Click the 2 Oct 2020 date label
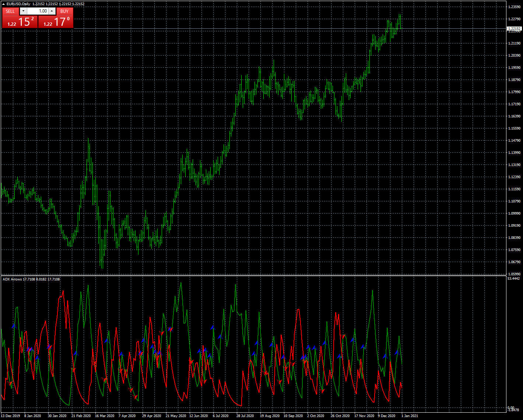 (x=316, y=416)
